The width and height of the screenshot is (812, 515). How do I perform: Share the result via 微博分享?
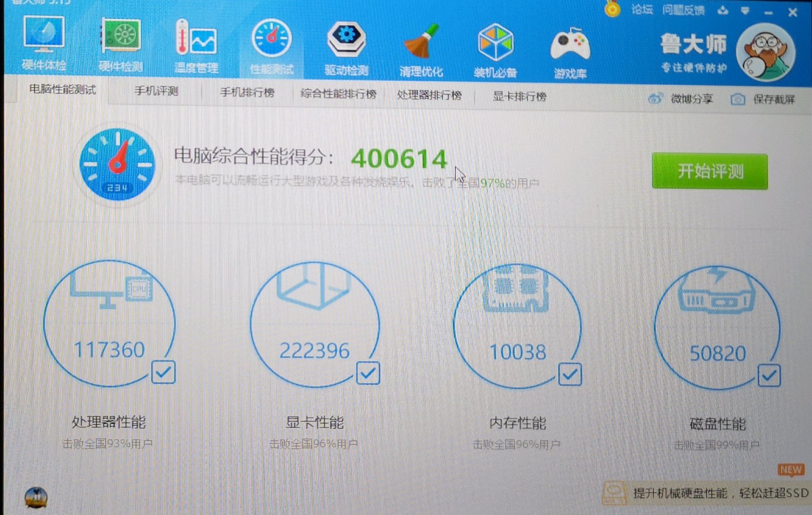681,99
